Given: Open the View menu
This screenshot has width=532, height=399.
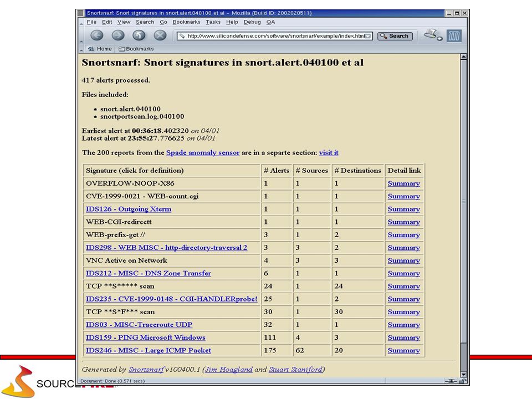Looking at the screenshot, I should point(124,22).
